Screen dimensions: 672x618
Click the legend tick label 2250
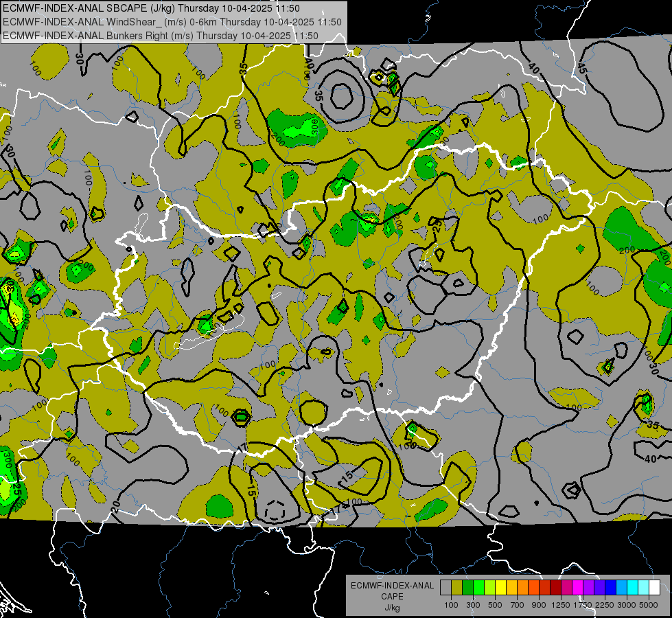[x=605, y=605]
